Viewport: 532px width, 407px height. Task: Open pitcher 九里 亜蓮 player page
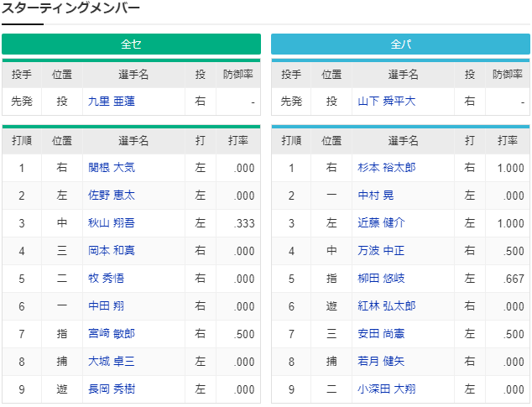click(x=112, y=102)
